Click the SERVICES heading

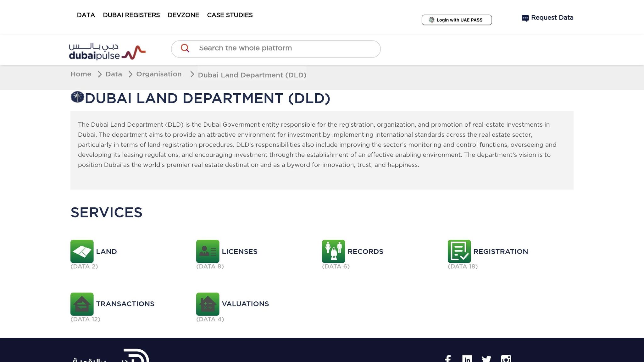coord(106,212)
